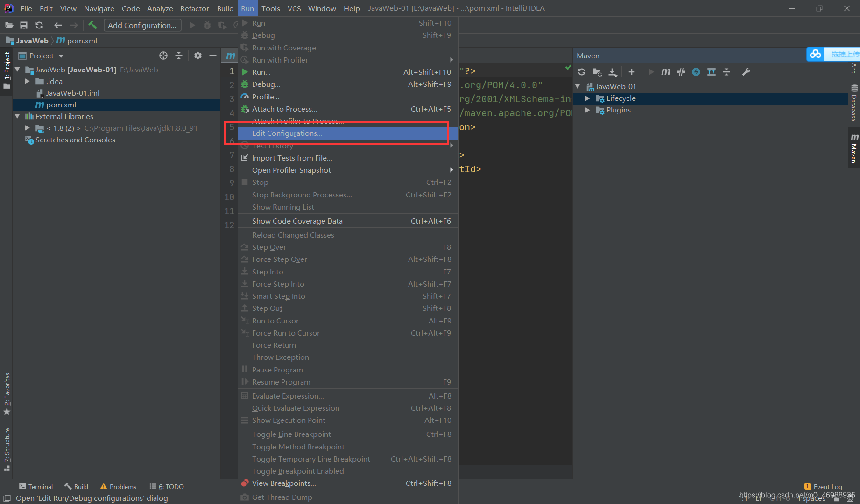Click the Open folder toolbar icon
The height and width of the screenshot is (504, 860).
point(9,25)
